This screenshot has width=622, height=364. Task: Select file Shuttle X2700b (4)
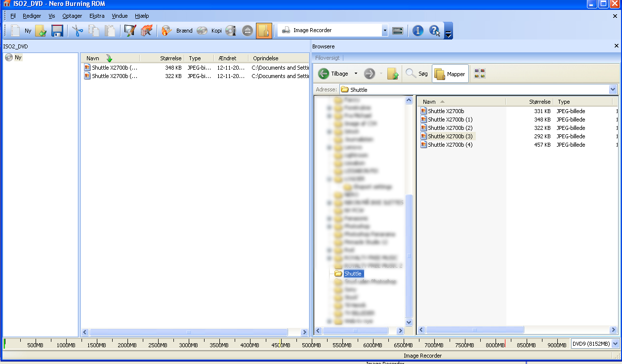(450, 145)
